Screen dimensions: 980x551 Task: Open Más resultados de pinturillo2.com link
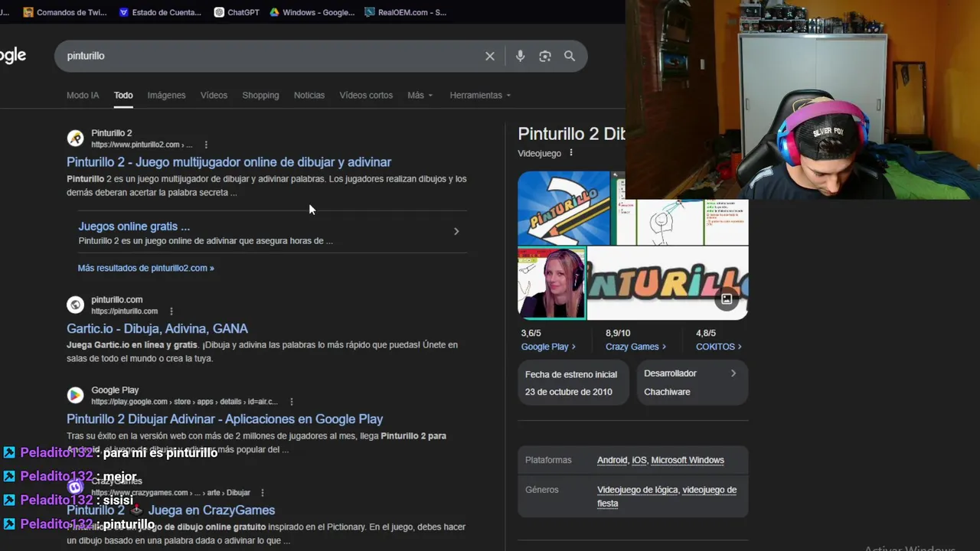click(145, 268)
